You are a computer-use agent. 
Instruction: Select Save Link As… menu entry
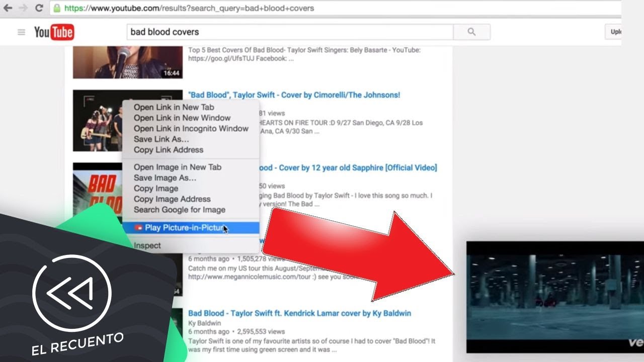pos(162,139)
